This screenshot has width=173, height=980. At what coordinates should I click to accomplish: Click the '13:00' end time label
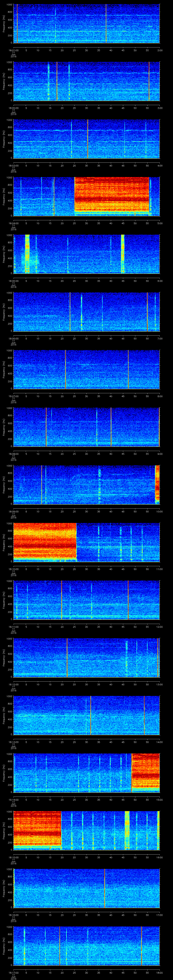tap(159, 684)
